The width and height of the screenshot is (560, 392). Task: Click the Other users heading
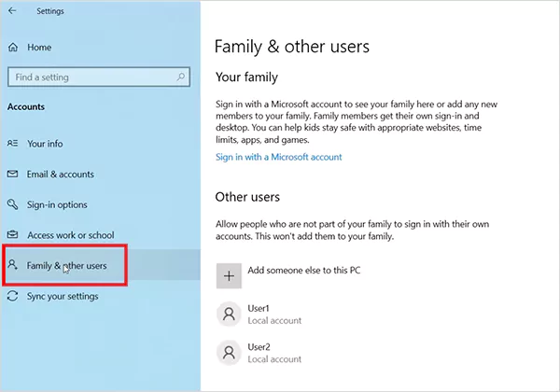pos(247,197)
